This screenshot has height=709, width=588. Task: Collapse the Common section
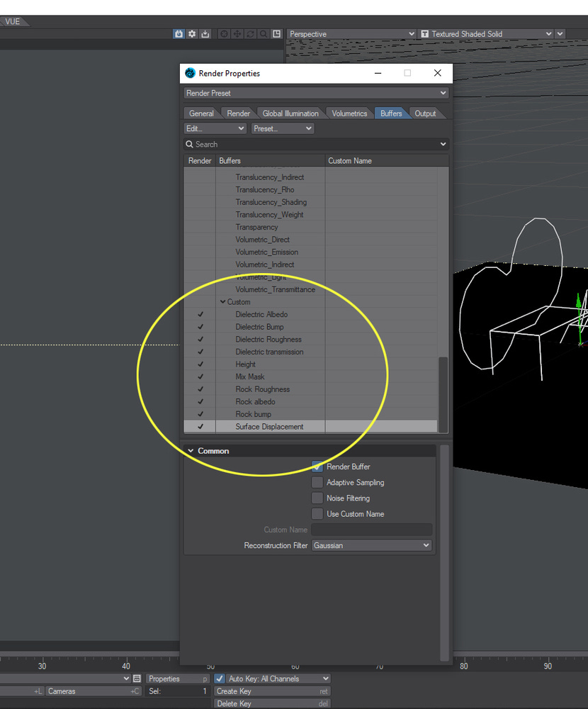191,451
